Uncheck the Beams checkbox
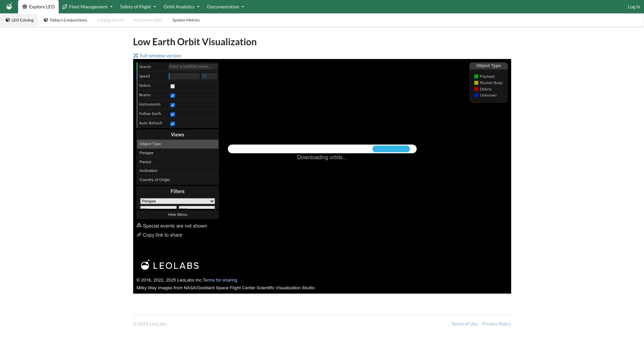Screen dimensions: 644x362 tap(172, 96)
